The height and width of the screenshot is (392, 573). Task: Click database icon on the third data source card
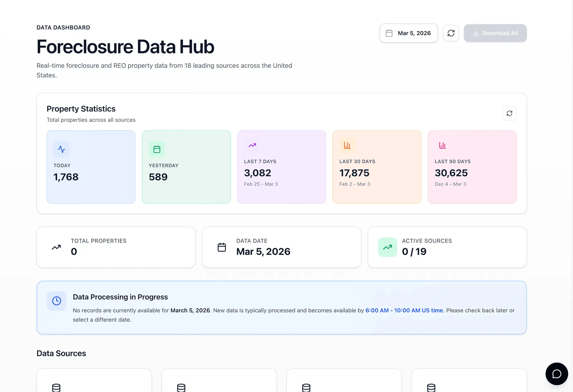(306, 388)
